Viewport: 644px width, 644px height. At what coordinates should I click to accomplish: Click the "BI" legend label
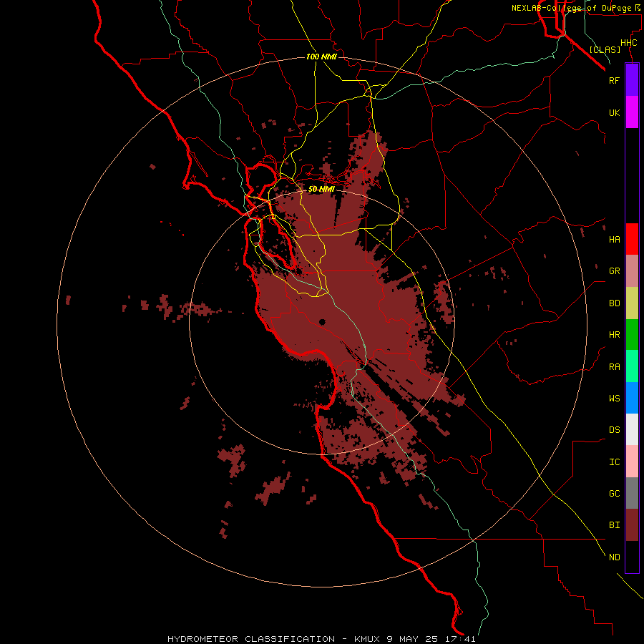[x=614, y=525]
